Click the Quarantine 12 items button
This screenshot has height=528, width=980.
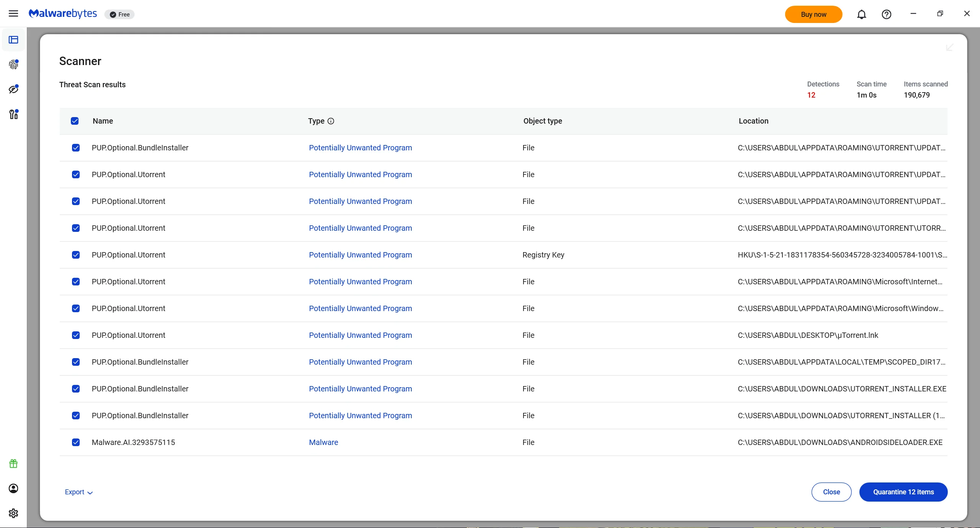[x=903, y=492]
